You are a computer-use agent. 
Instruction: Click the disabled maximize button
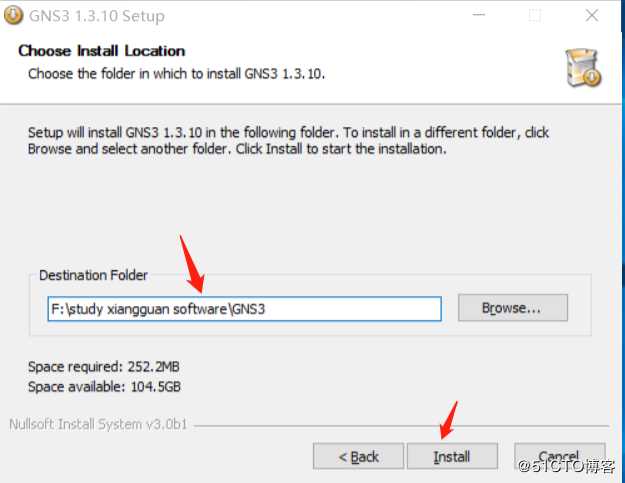(x=535, y=16)
